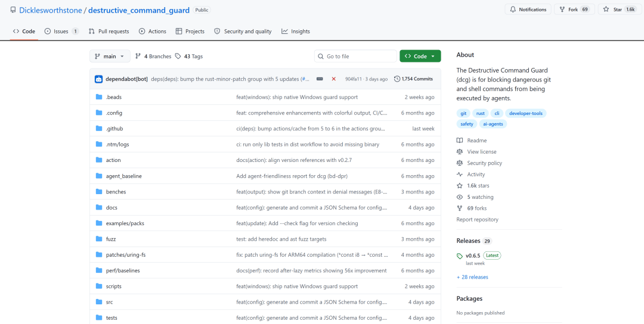Open the + 28 releases link
Image resolution: width=644 pixels, height=324 pixels.
(x=472, y=277)
